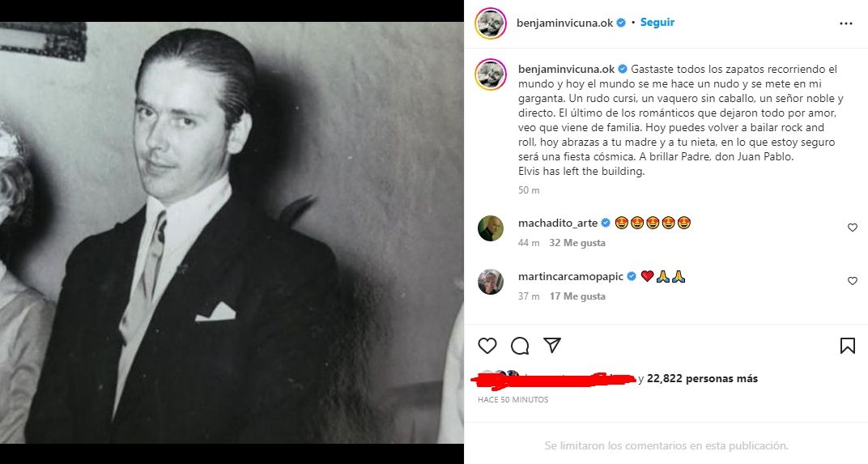Open martincarcamopapic's profile username link
The image size is (868, 464).
[x=570, y=276]
